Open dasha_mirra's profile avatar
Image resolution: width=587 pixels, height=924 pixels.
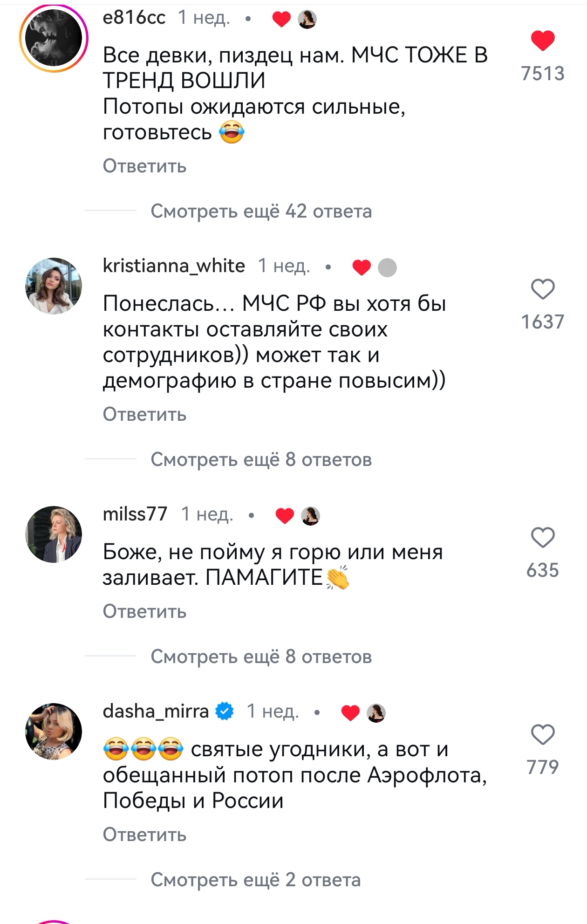54,732
